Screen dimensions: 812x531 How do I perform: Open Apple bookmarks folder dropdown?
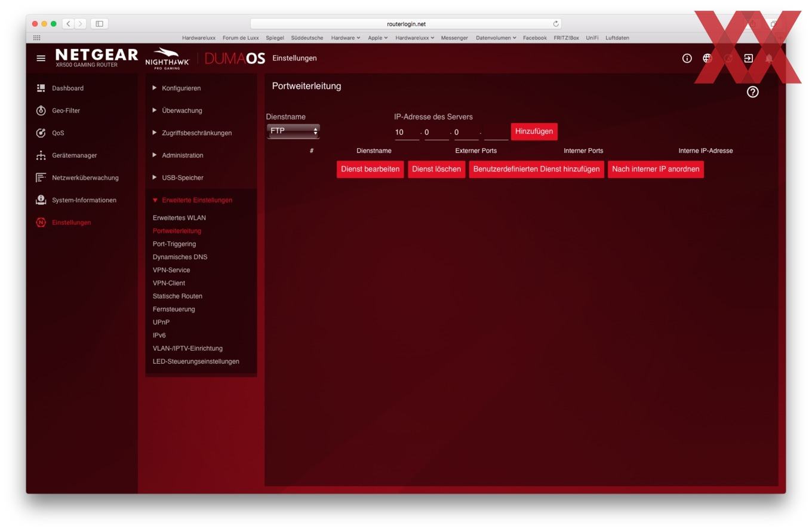[x=377, y=38]
